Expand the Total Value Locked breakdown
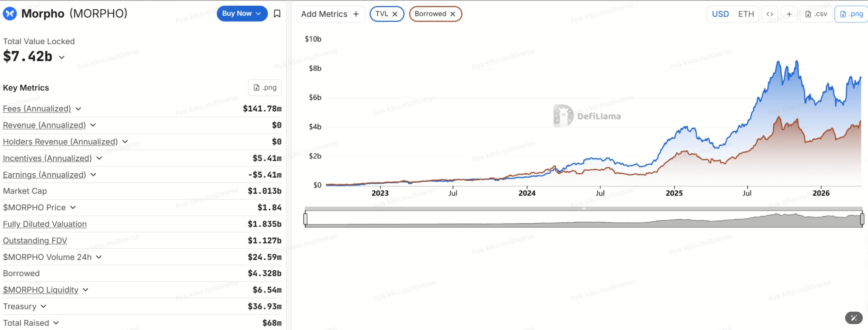The width and height of the screenshot is (868, 330). (62, 57)
